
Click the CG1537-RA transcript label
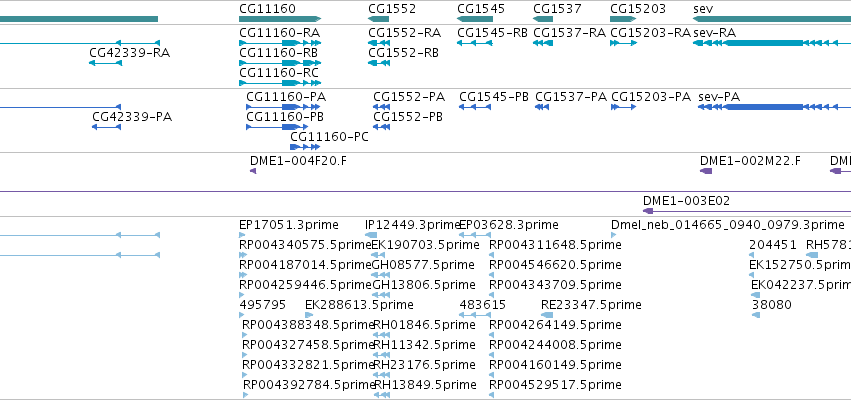coord(569,33)
